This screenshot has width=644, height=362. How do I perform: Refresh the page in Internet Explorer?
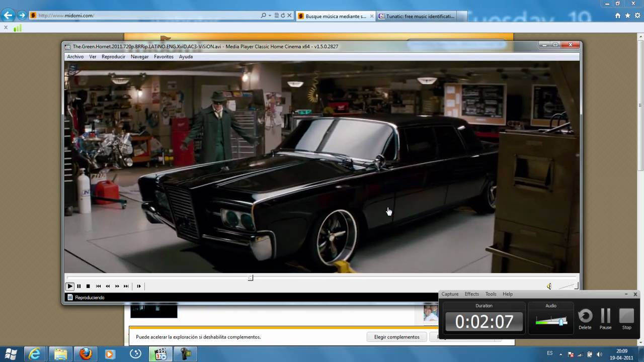click(x=283, y=16)
